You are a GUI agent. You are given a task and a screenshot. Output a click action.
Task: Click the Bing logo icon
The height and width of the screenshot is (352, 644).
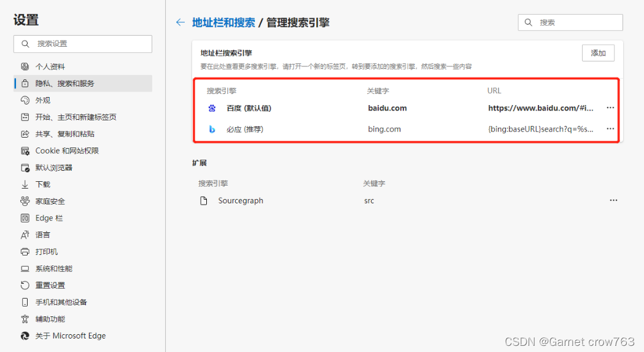(212, 129)
